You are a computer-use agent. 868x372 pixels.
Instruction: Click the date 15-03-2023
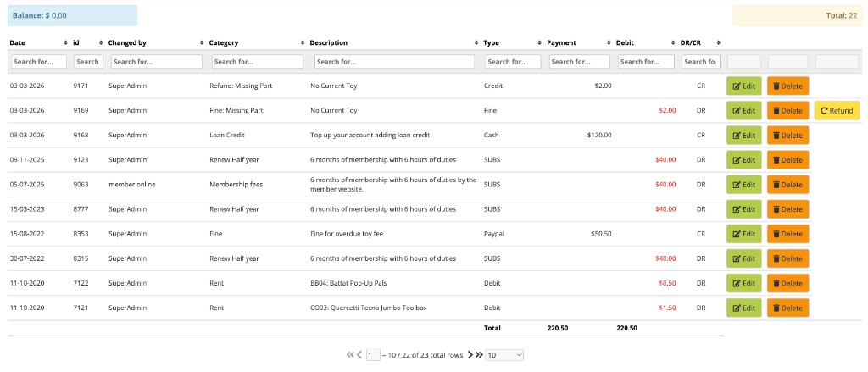coord(26,209)
